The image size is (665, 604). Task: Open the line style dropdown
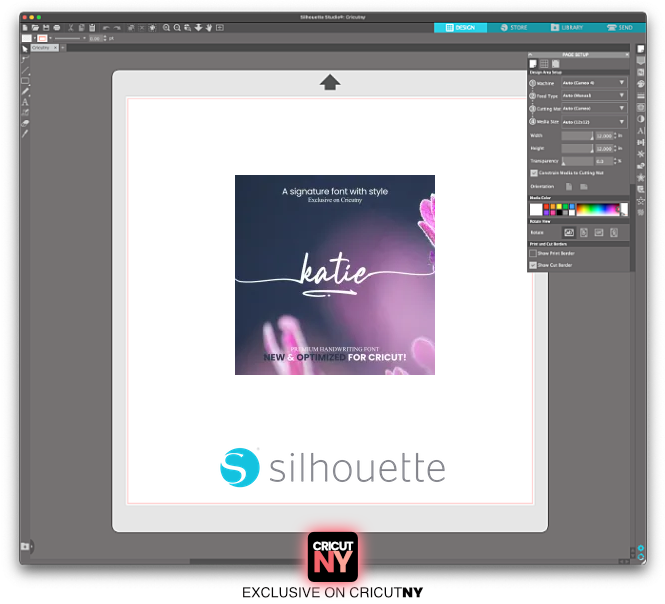[84, 38]
